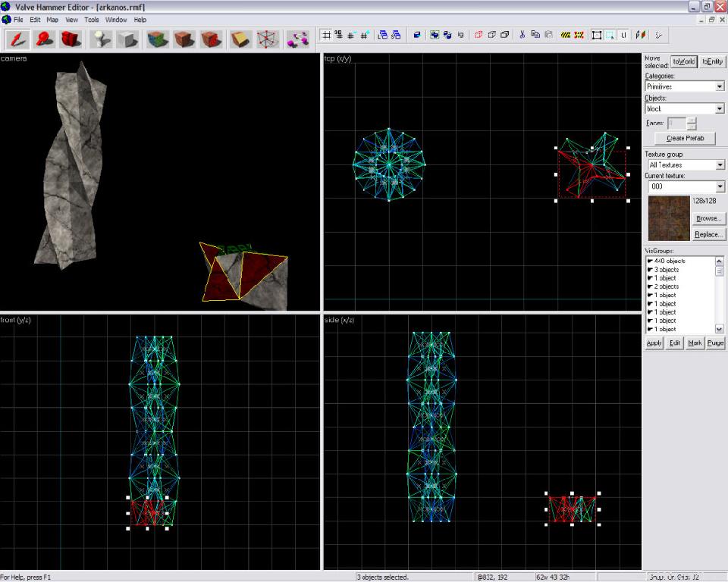Pick the Entity tool with white figure
The width and height of the screenshot is (728, 582).
(100, 39)
